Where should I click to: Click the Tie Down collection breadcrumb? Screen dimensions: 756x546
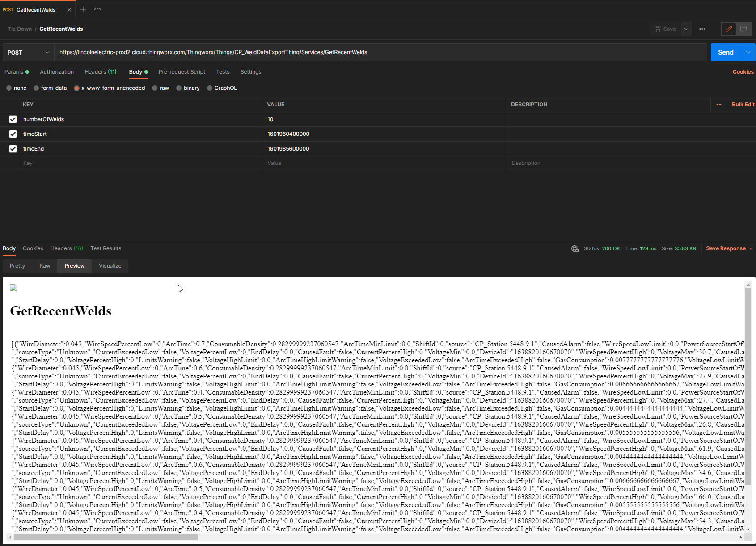(x=20, y=29)
